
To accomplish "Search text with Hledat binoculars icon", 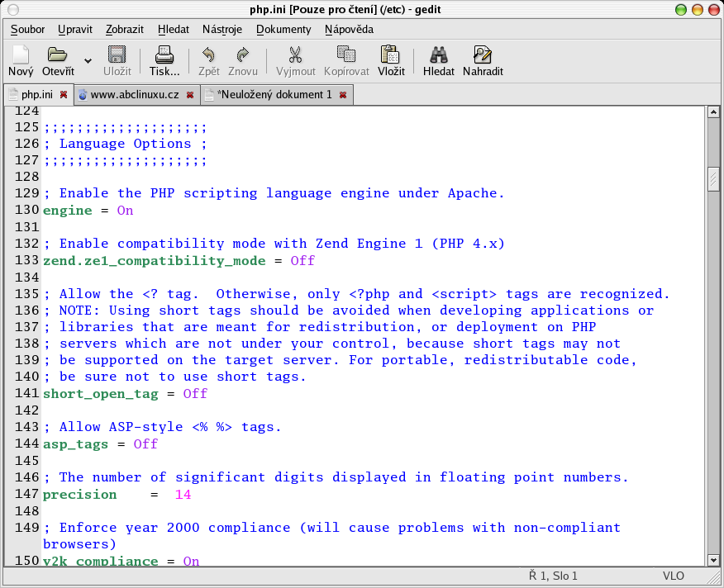I will tap(439, 60).
